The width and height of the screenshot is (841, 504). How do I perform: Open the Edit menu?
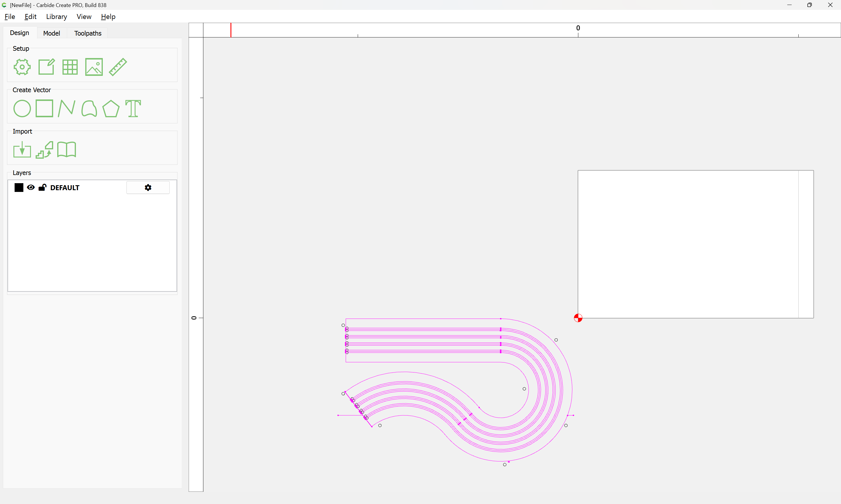30,17
